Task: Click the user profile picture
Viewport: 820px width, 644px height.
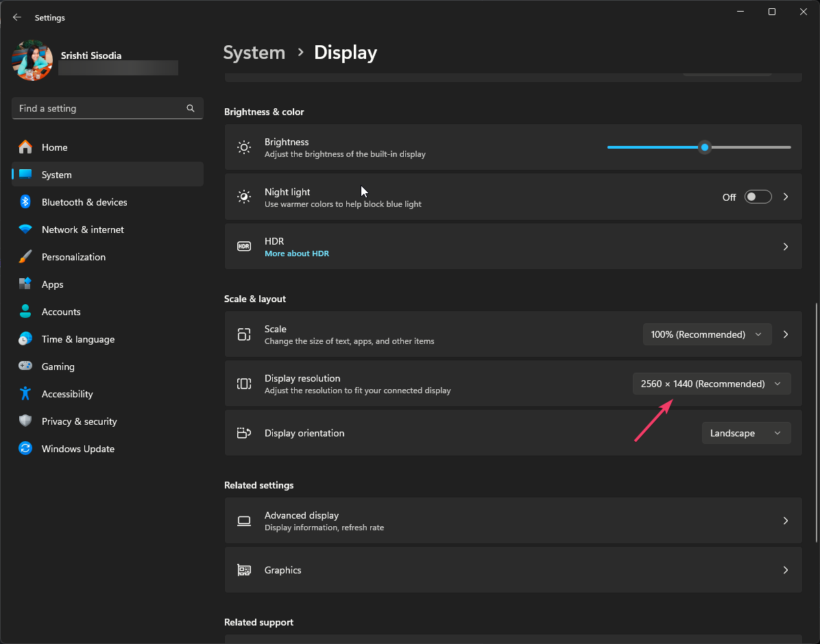Action: (32, 60)
